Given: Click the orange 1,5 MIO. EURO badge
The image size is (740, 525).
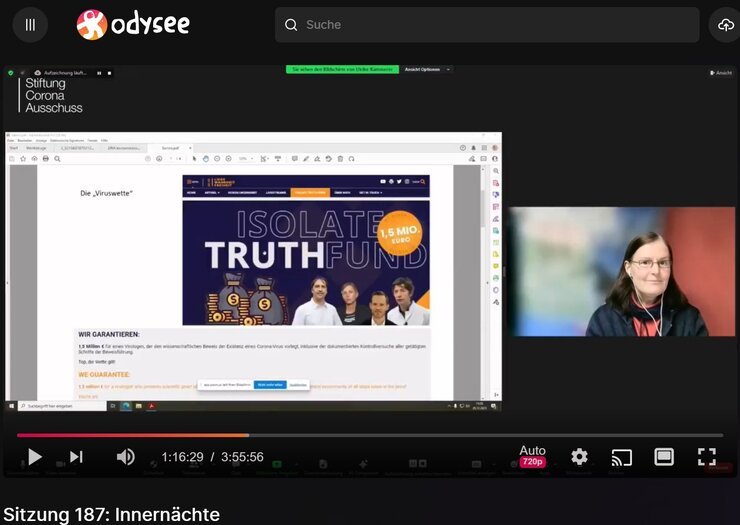Looking at the screenshot, I should [x=399, y=233].
